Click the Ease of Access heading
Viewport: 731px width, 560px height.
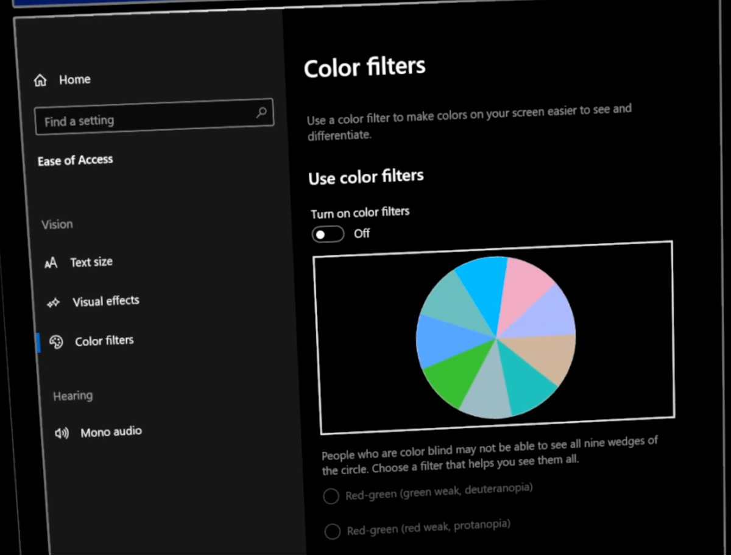point(76,161)
